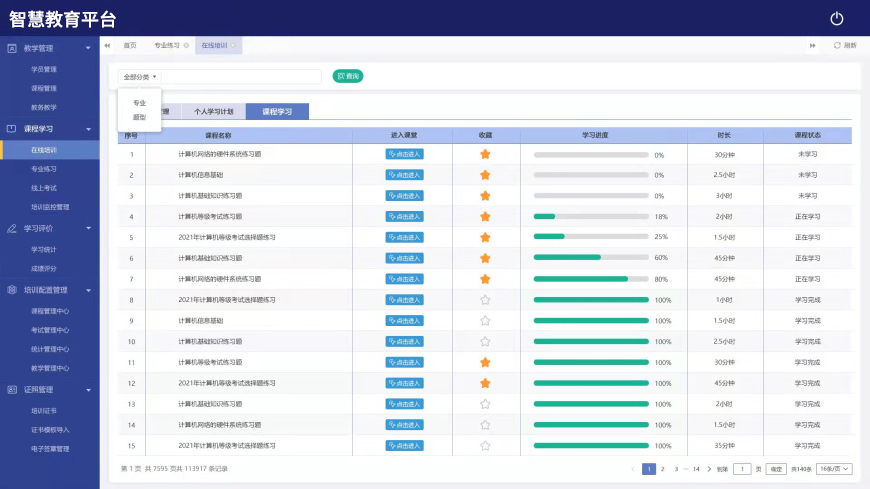Image resolution: width=870 pixels, height=489 pixels.
Task: Click 点击进入 button in row 2
Action: tap(404, 175)
